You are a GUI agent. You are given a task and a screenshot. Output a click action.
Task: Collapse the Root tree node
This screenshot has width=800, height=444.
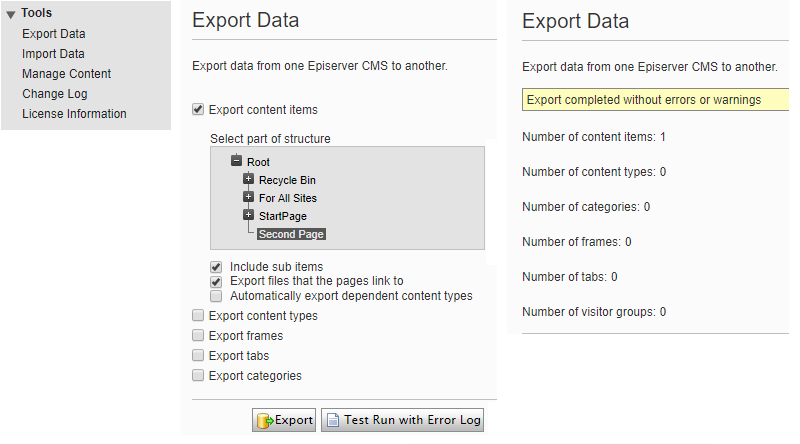(x=236, y=161)
